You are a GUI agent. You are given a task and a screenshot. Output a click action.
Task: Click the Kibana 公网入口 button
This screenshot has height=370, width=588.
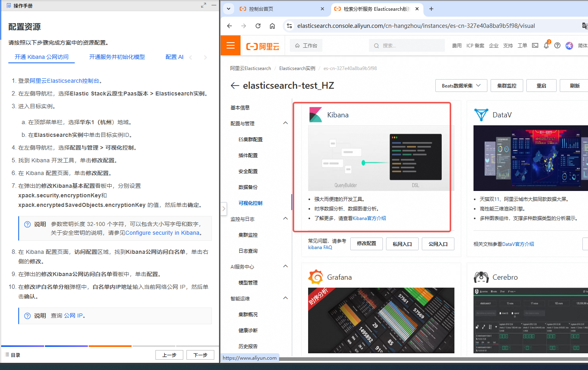click(x=438, y=244)
